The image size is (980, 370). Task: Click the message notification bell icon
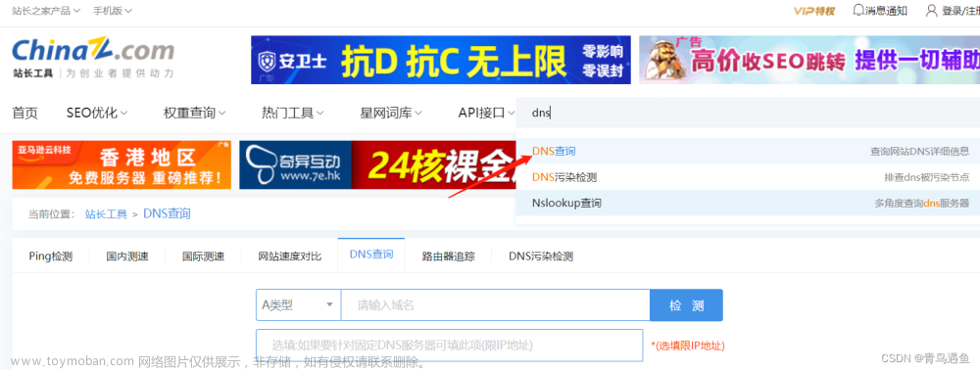pyautogui.click(x=858, y=10)
